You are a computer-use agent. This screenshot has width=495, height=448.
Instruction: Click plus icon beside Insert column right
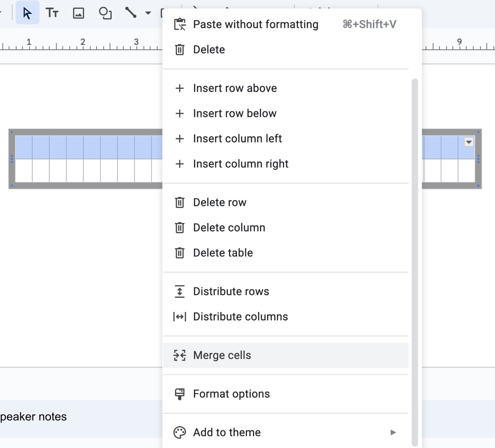pos(179,164)
